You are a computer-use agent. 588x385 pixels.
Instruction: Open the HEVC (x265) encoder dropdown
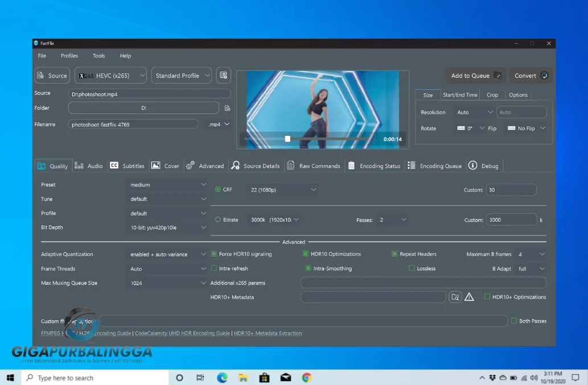111,76
